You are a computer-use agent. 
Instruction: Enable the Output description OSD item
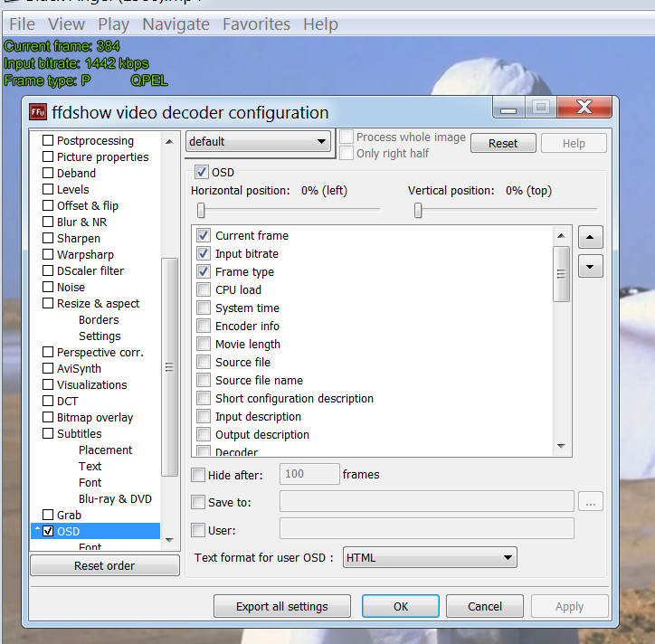coord(204,434)
